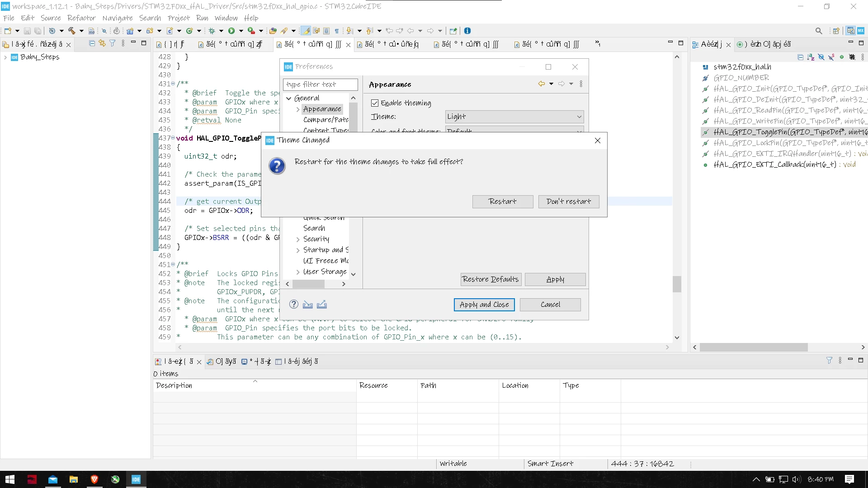Viewport: 868px width, 488px height.
Task: Open the Theme dropdown showing Light
Action: click(x=514, y=117)
